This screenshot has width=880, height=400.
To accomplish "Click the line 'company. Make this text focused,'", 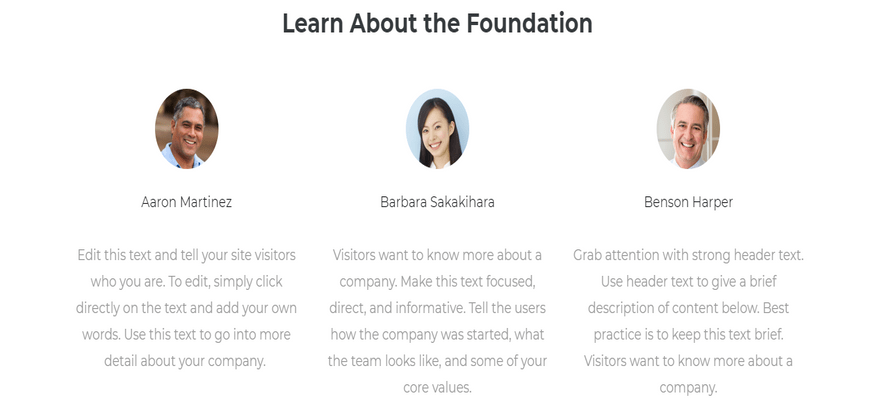I will tap(437, 282).
